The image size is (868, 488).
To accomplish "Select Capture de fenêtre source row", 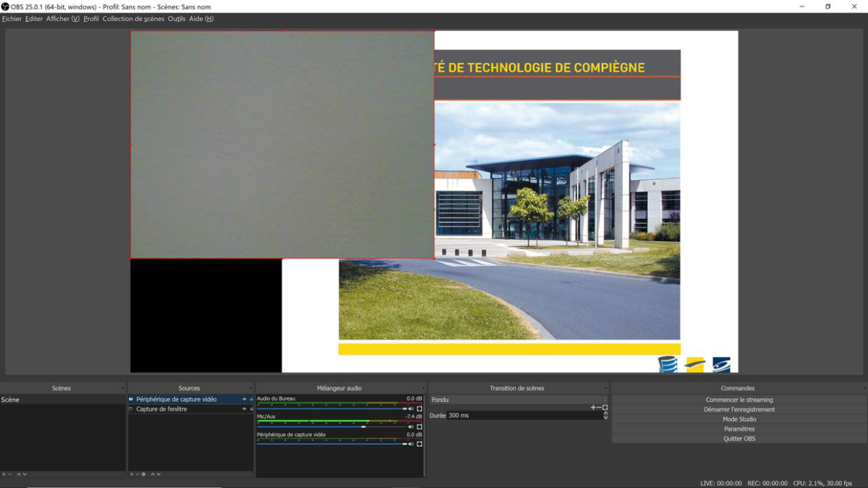I will pyautogui.click(x=191, y=409).
